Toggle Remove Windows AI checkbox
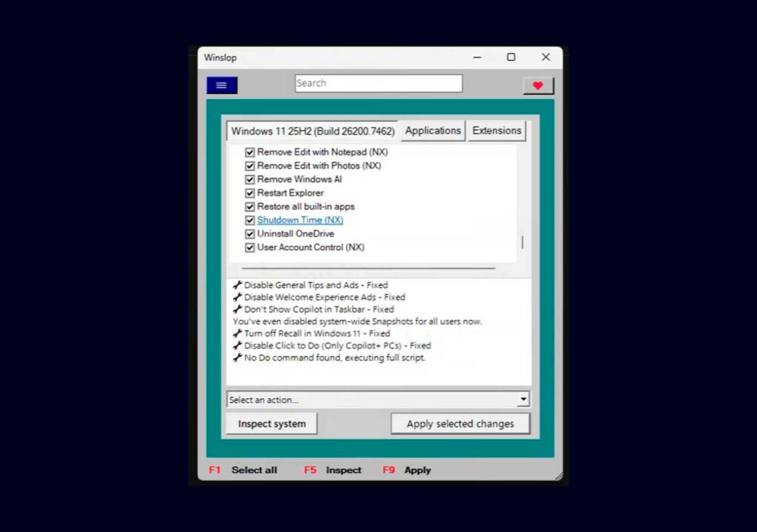This screenshot has width=757, height=532. (250, 180)
